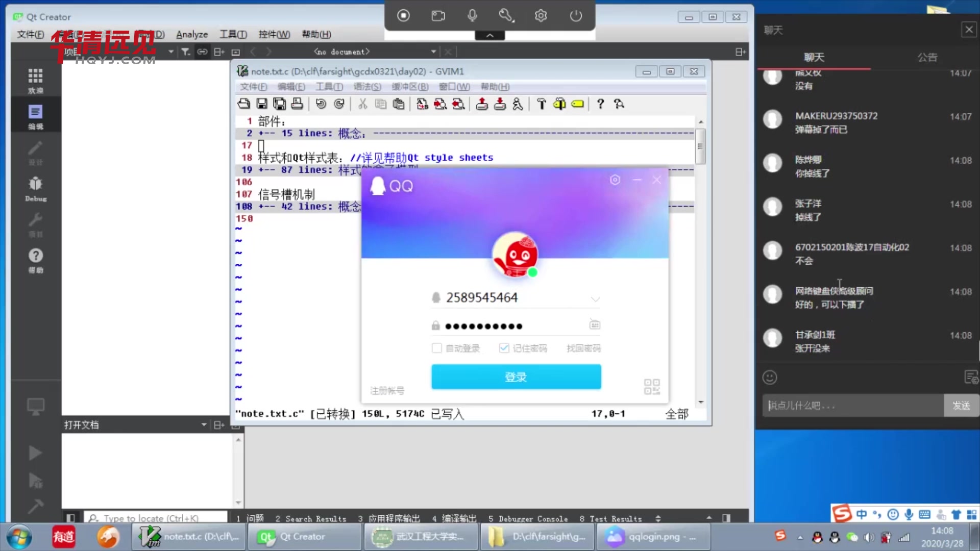Toggle the auto login checkbox in QQ
The height and width of the screenshot is (551, 980).
pyautogui.click(x=436, y=348)
